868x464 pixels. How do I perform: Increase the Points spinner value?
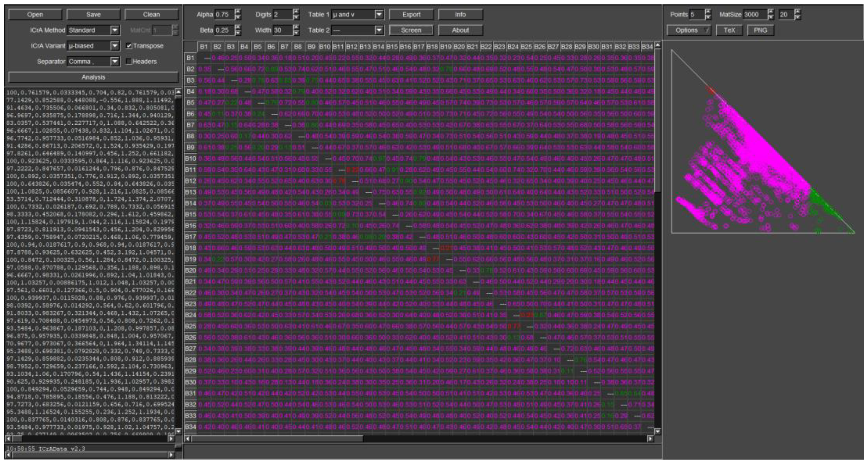click(x=708, y=12)
